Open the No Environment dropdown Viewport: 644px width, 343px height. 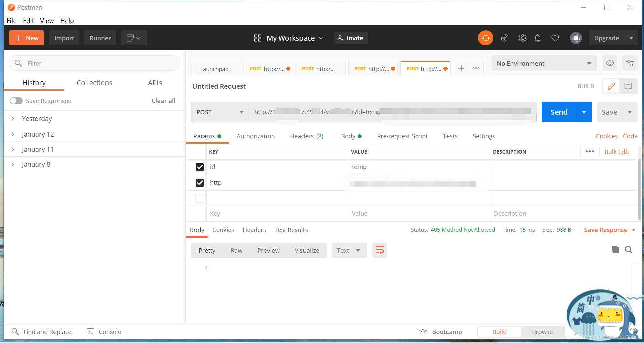544,63
